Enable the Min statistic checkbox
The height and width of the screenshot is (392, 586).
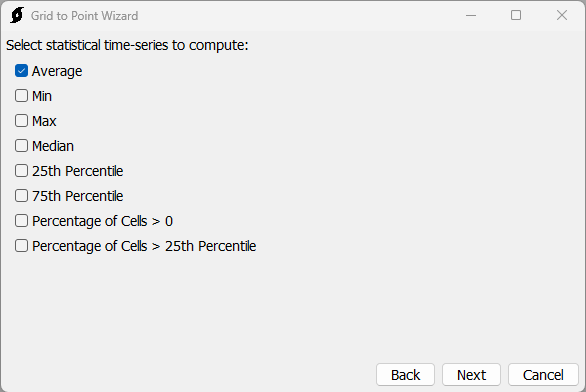[x=21, y=96]
